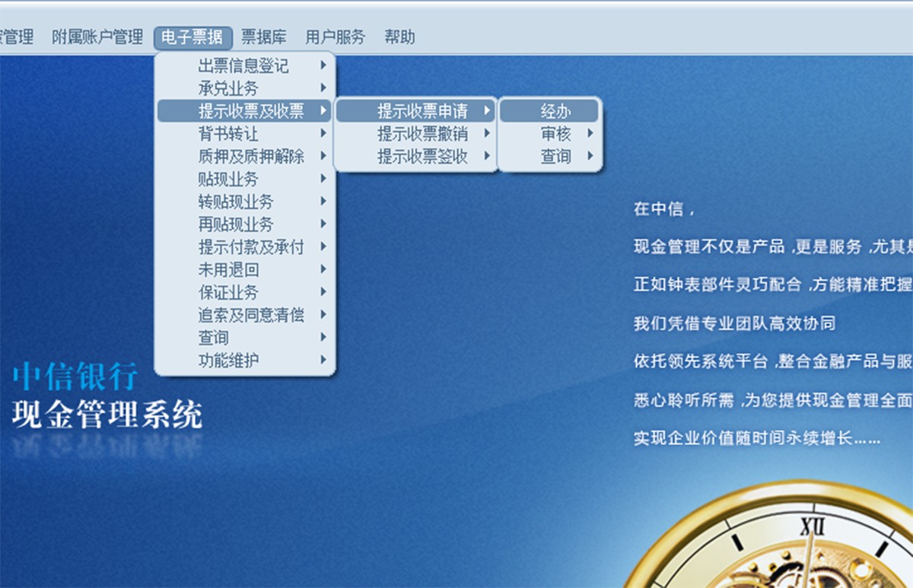Select 提示付款及承付 menu entry
Screen dimensions: 913x588
pyautogui.click(x=244, y=247)
